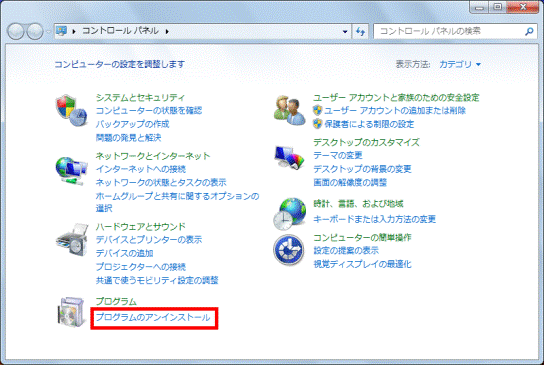The height and width of the screenshot is (365, 544).
Task: Open コンピューターの簡単操作 category
Action: tap(362, 237)
